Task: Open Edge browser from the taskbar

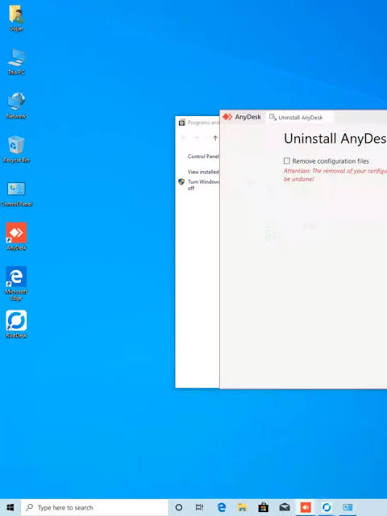Action: point(221,507)
